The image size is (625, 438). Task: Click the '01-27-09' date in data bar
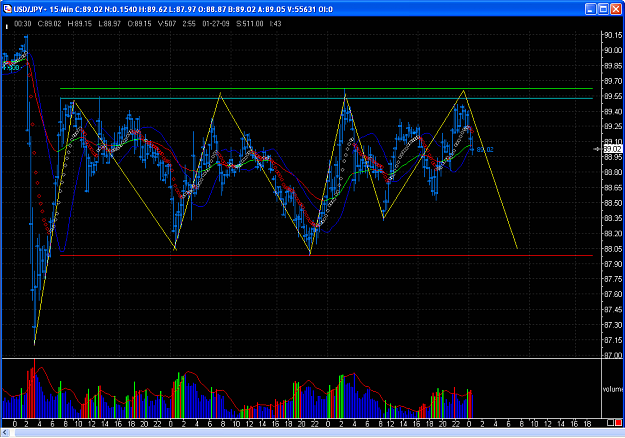(216, 24)
